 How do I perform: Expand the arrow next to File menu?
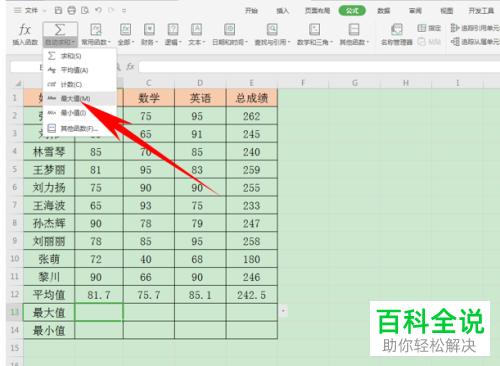tap(45, 11)
